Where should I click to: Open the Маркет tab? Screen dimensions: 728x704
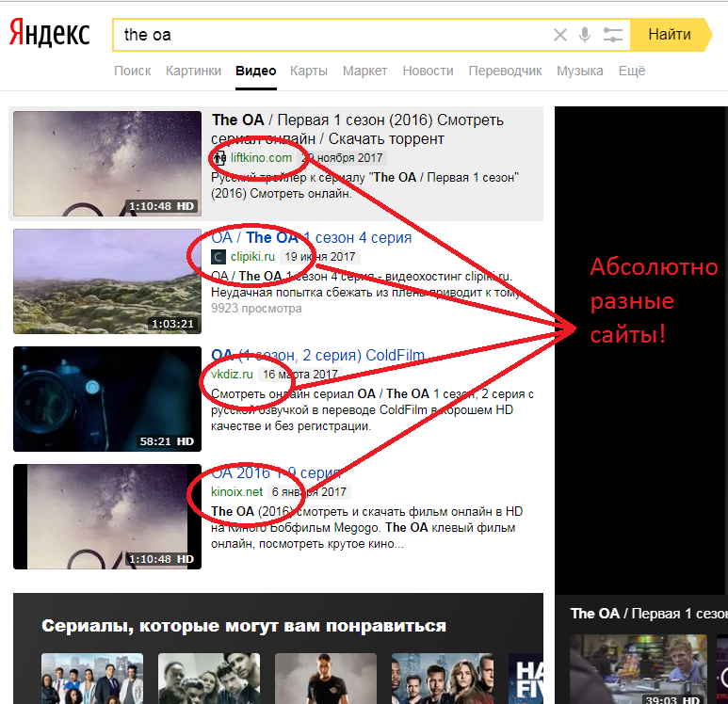click(x=364, y=71)
